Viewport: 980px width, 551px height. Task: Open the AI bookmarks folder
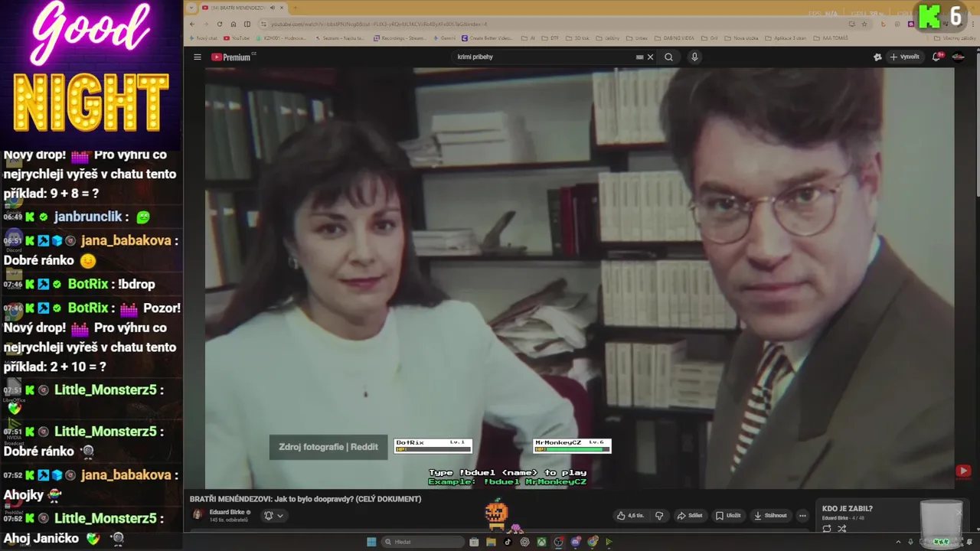point(528,38)
